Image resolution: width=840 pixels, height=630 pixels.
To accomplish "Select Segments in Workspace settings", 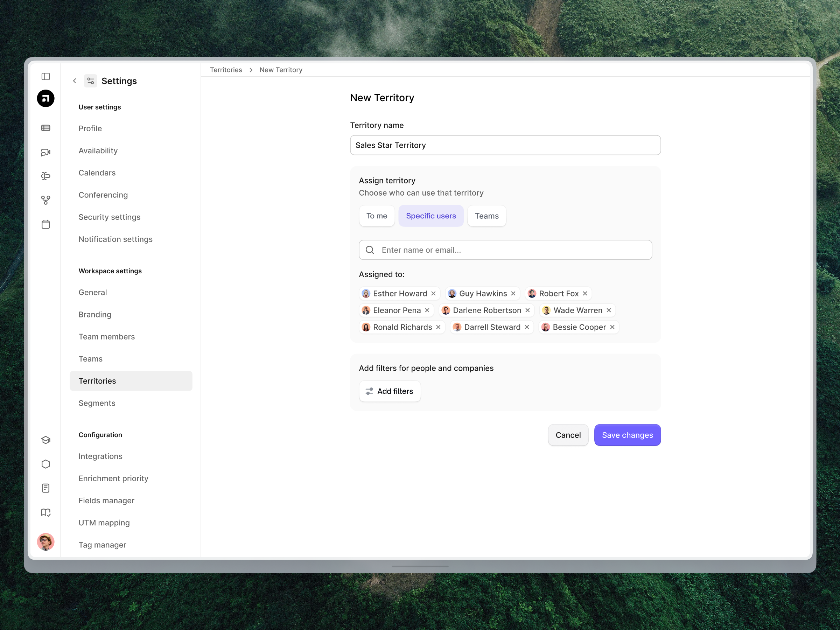I will (97, 403).
